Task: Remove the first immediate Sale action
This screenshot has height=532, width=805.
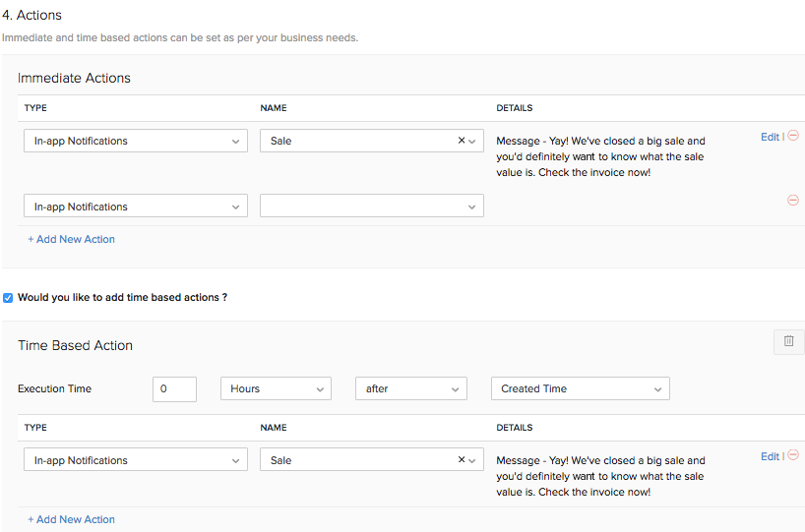Action: click(x=793, y=137)
